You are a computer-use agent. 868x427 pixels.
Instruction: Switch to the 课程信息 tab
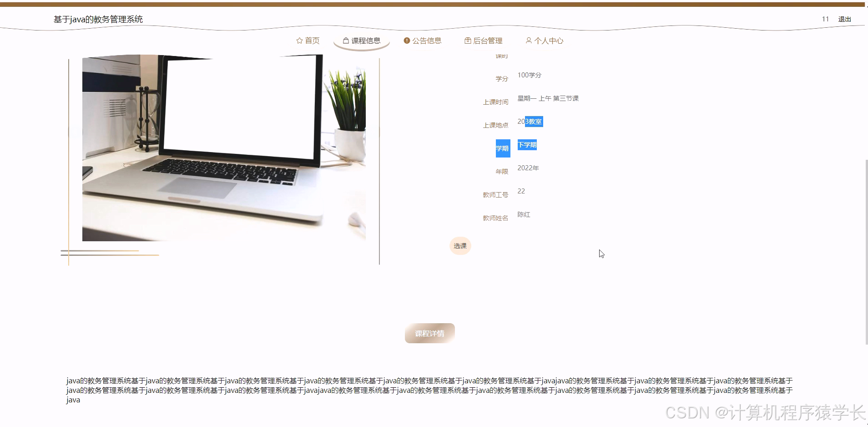365,41
